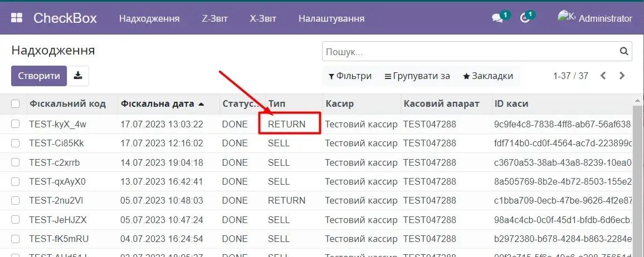Open the apps grid menu icon

17,18
